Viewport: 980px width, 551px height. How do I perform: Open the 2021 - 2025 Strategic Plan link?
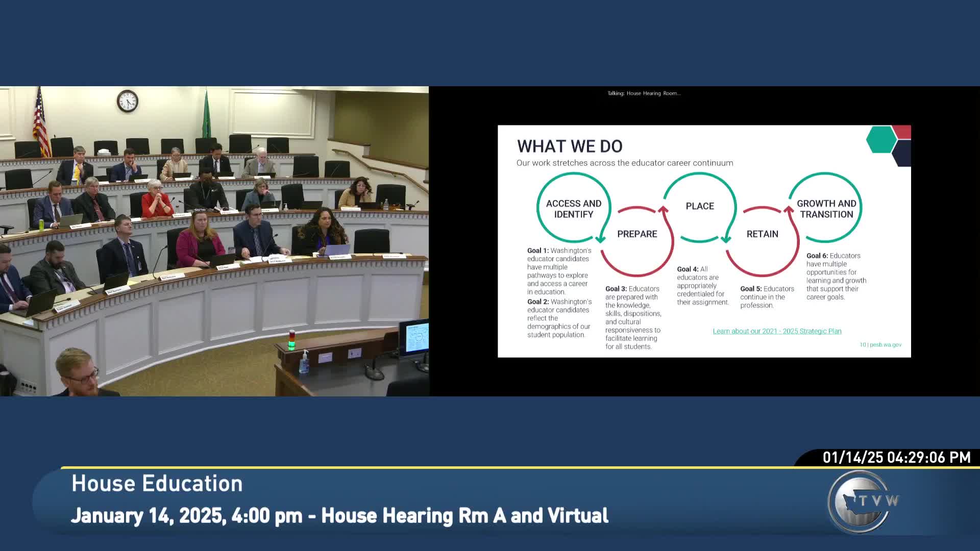tap(777, 331)
